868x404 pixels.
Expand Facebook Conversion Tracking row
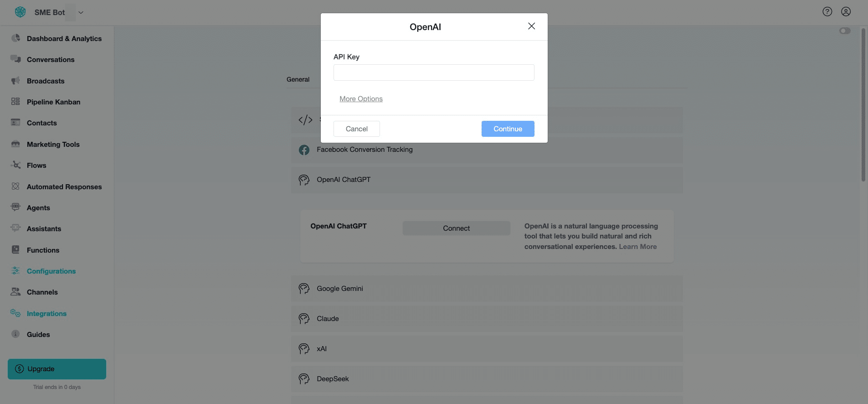point(487,150)
